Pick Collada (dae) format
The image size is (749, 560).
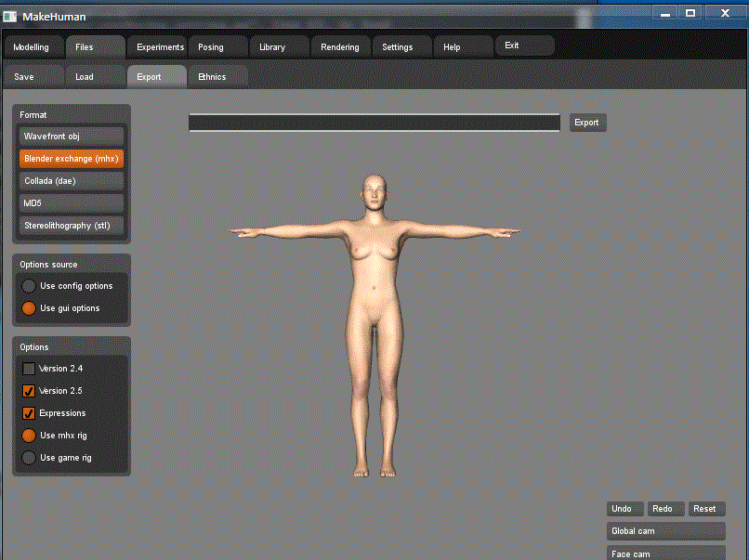pyautogui.click(x=72, y=181)
